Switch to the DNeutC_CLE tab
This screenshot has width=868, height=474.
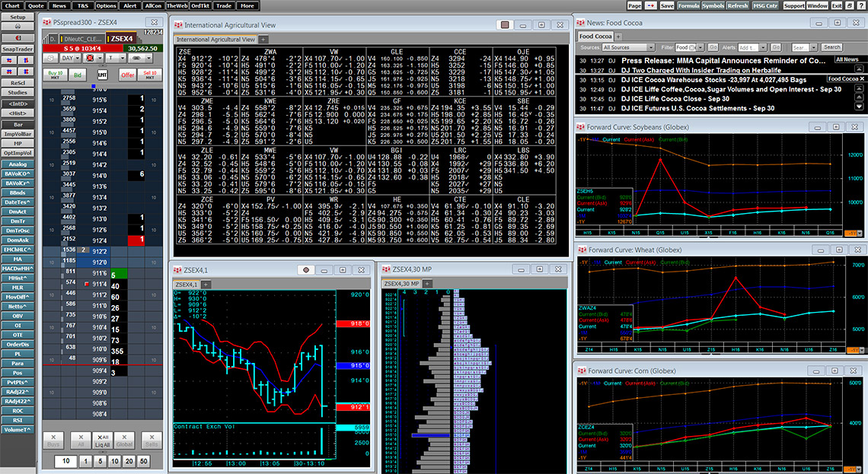pos(81,38)
